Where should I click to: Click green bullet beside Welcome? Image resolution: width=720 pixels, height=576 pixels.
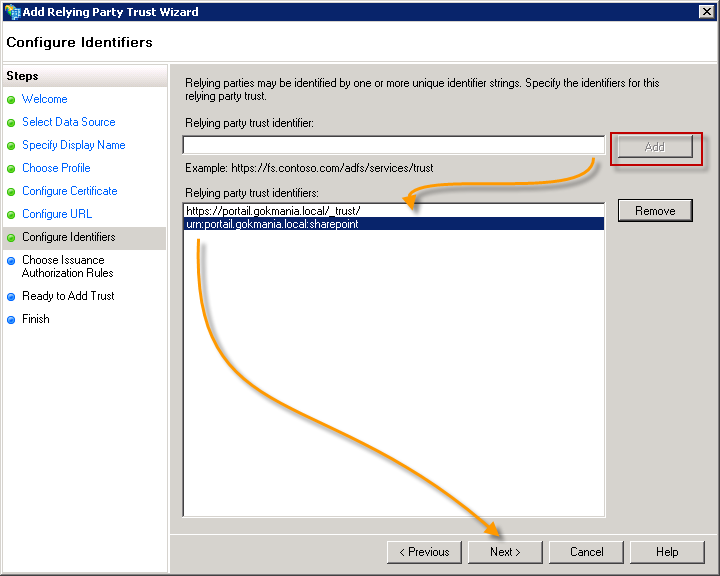(11, 100)
